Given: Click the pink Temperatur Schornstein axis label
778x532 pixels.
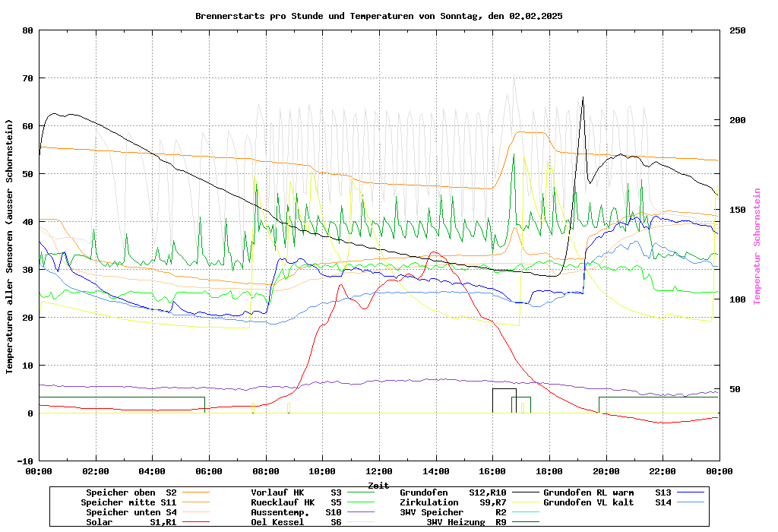Looking at the screenshot, I should pyautogui.click(x=757, y=246).
